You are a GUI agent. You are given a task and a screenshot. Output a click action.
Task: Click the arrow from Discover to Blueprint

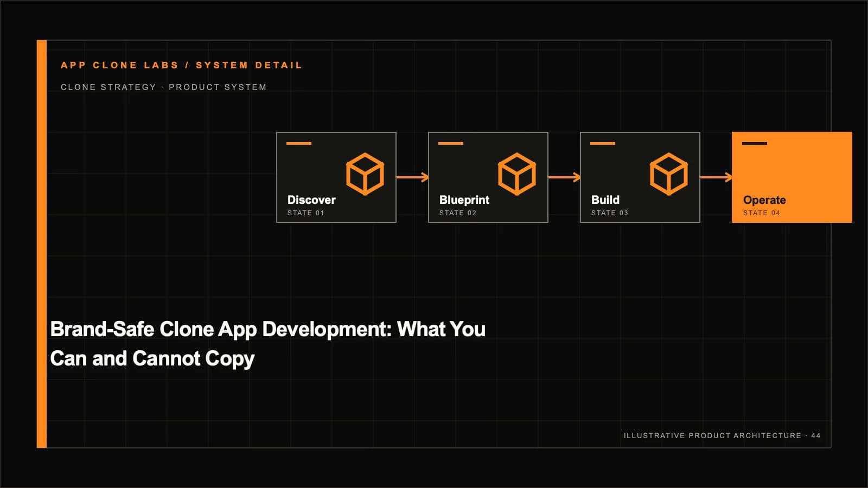point(412,177)
